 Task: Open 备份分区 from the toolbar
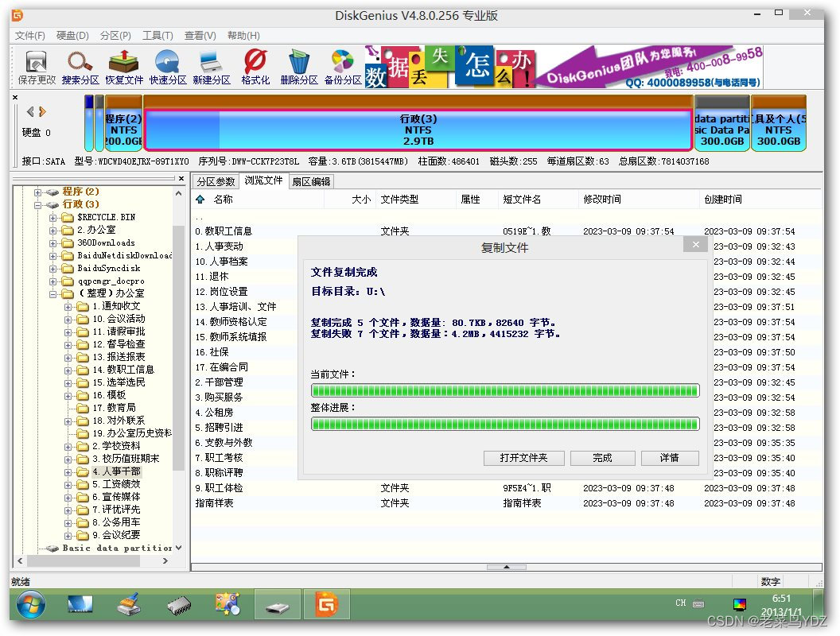pyautogui.click(x=343, y=68)
